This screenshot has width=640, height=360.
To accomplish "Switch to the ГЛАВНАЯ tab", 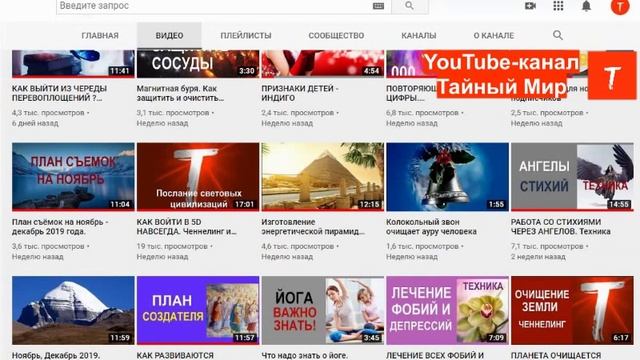I will coord(100,36).
